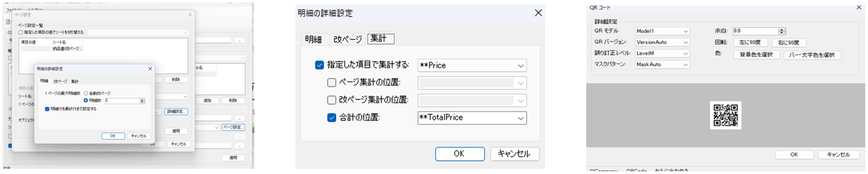Enable 改ページ集計の位置 checkbox

coord(331,100)
